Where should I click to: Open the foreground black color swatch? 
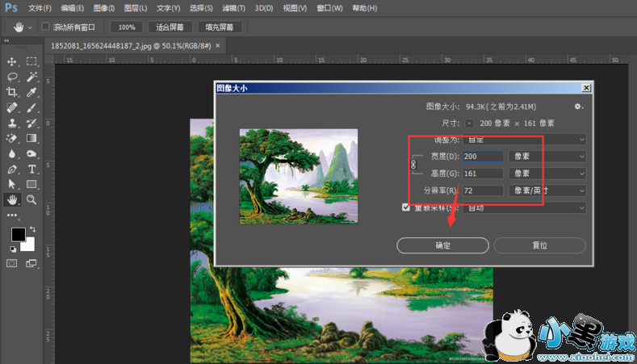(19, 234)
